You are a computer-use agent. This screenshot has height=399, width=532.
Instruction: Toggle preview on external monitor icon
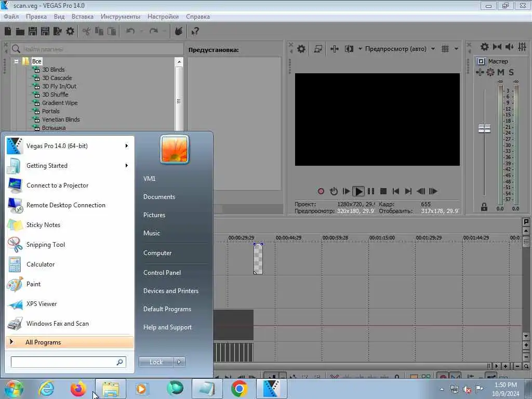pos(318,49)
